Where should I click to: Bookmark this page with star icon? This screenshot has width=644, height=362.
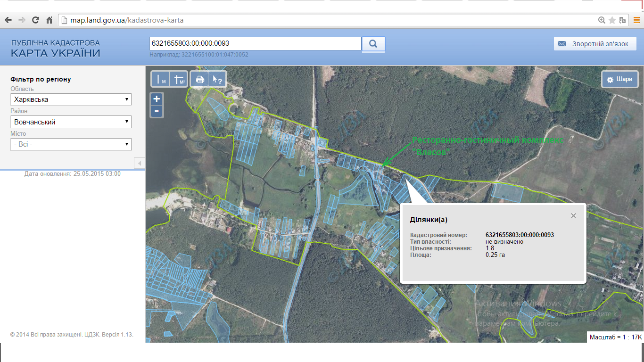tap(612, 20)
